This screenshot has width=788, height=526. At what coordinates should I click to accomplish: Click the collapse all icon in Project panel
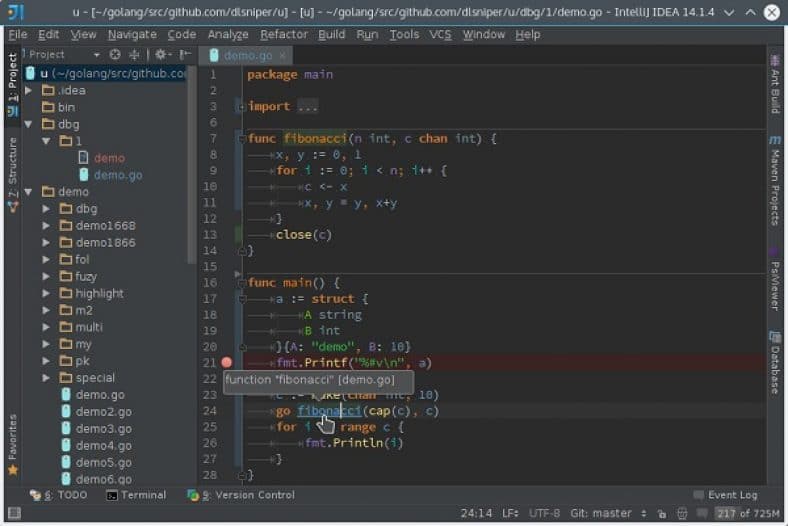point(134,55)
